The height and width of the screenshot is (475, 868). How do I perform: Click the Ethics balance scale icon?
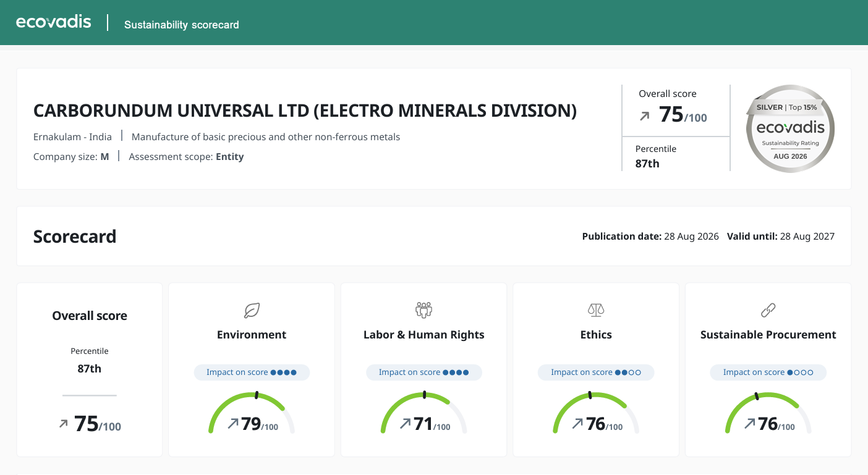click(596, 310)
